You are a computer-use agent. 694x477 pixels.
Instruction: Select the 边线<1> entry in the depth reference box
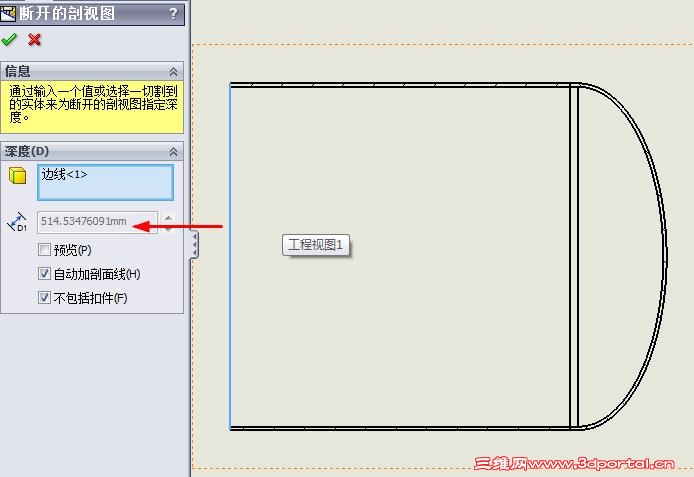[64, 175]
